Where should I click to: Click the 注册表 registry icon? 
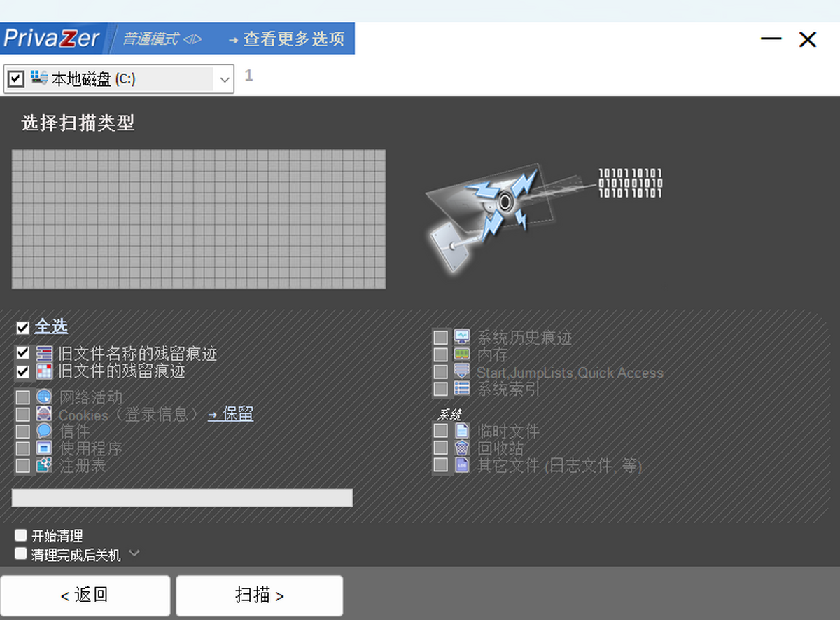(44, 464)
